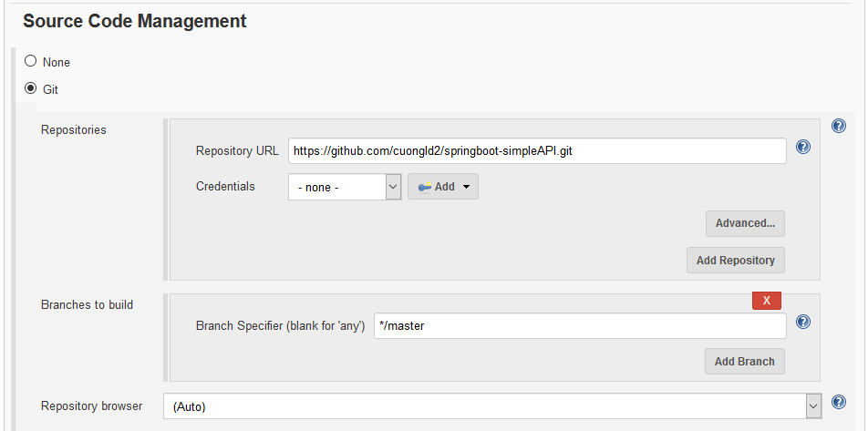Click the Add Branch button

[x=744, y=361]
